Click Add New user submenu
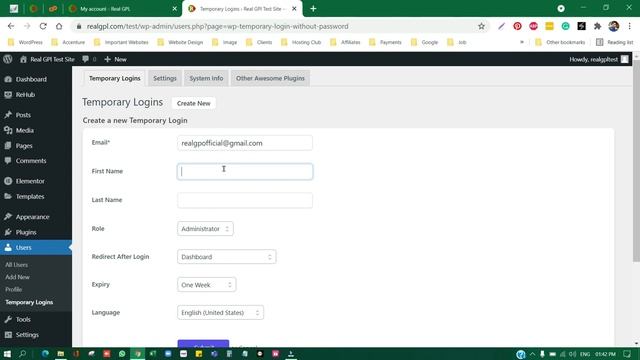The width and height of the screenshot is (640, 360). pyautogui.click(x=18, y=277)
